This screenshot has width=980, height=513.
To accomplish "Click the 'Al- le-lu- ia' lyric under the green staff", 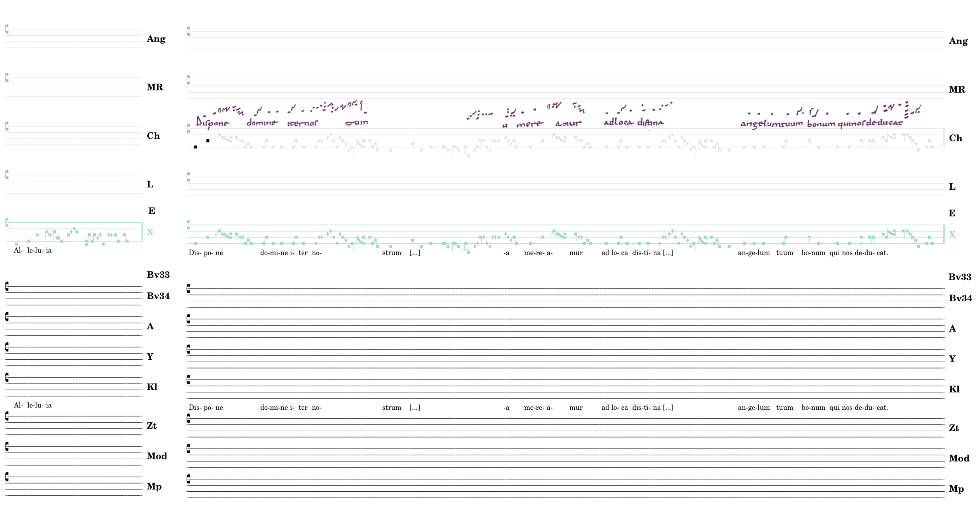I will click(x=33, y=250).
